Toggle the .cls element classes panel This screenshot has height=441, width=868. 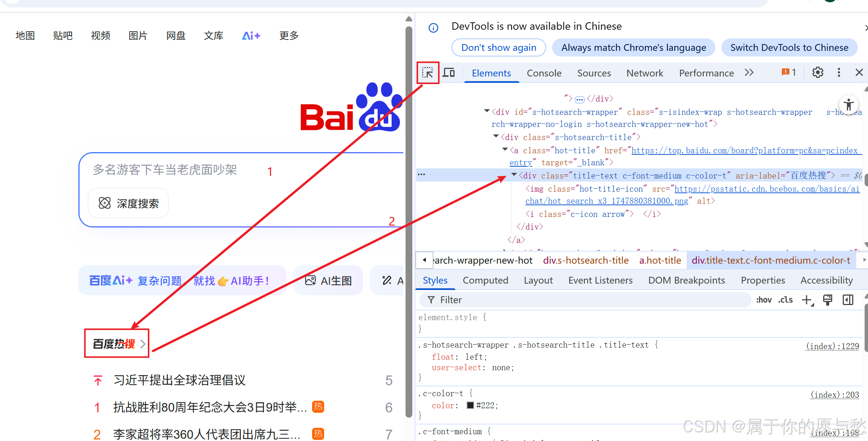[786, 300]
